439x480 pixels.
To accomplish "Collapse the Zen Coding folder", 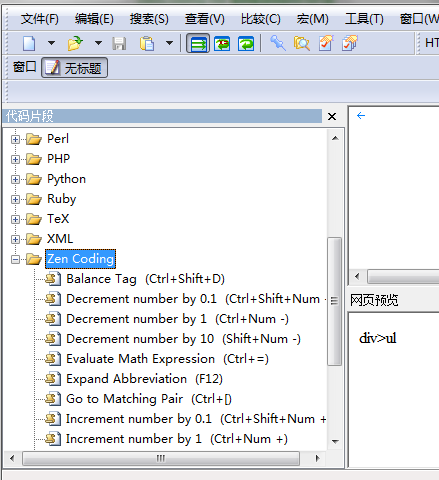I will [15, 259].
